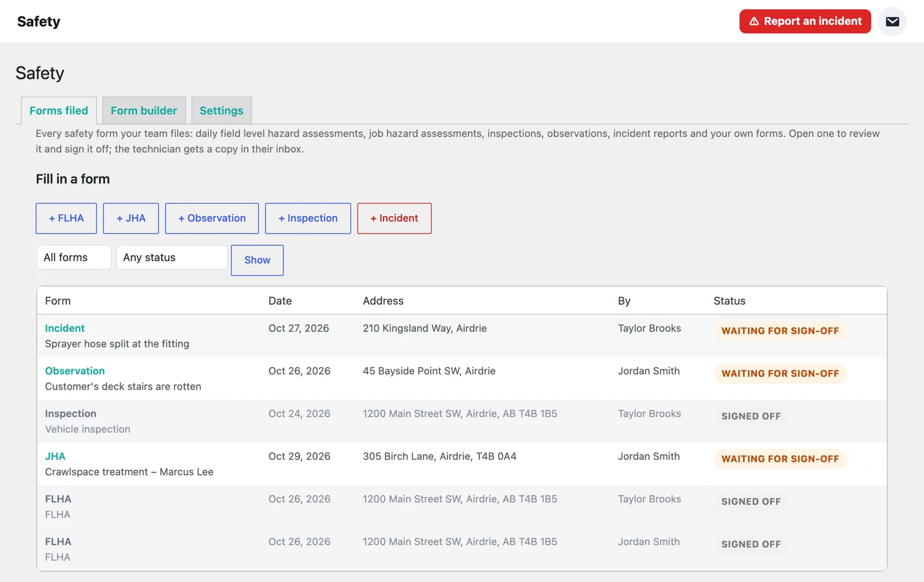This screenshot has width=924, height=582.
Task: Click the red + Incident button
Action: (x=394, y=218)
